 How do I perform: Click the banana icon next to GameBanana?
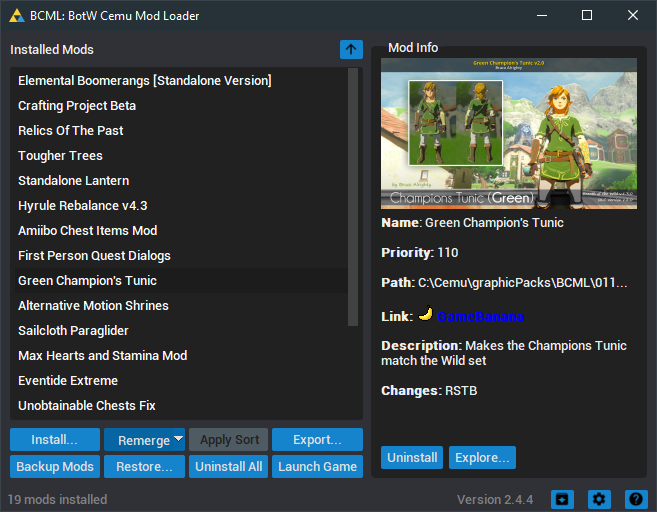pyautogui.click(x=425, y=314)
